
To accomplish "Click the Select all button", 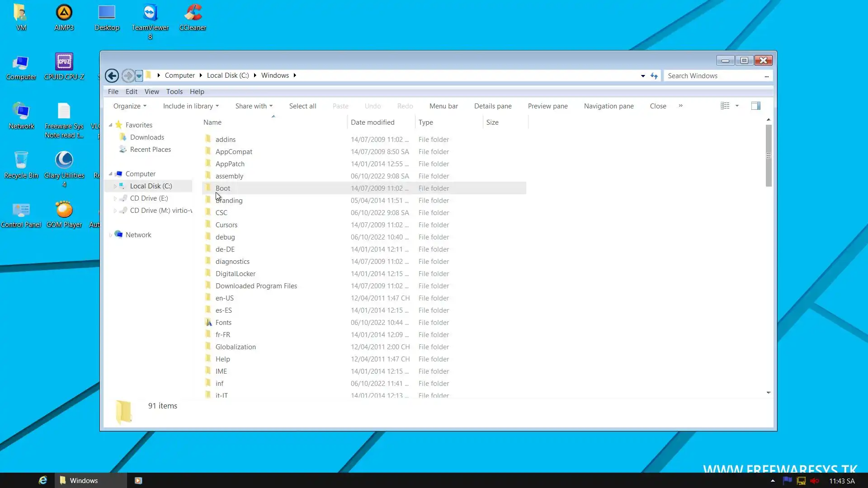I will 302,106.
